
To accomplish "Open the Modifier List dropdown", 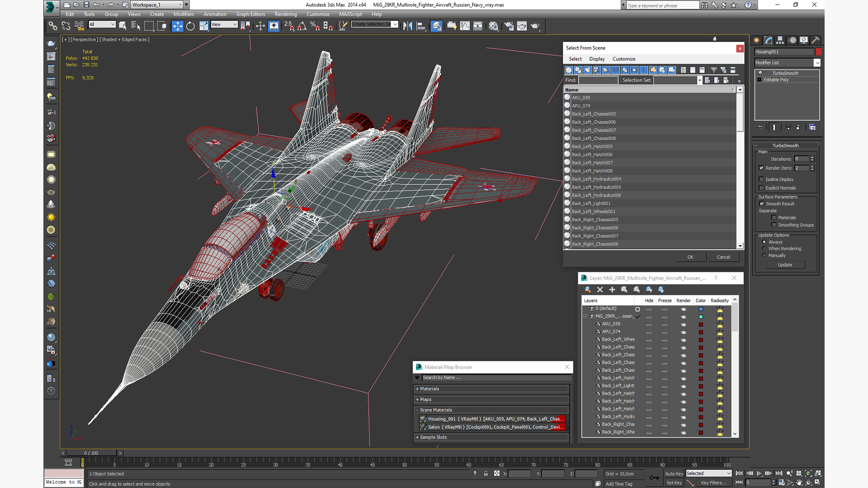I will [x=817, y=63].
